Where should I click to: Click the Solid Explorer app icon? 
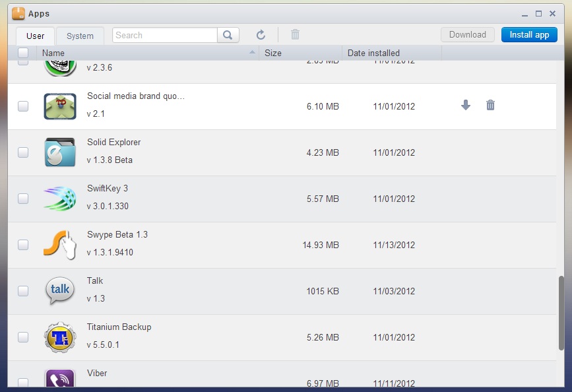(x=59, y=152)
